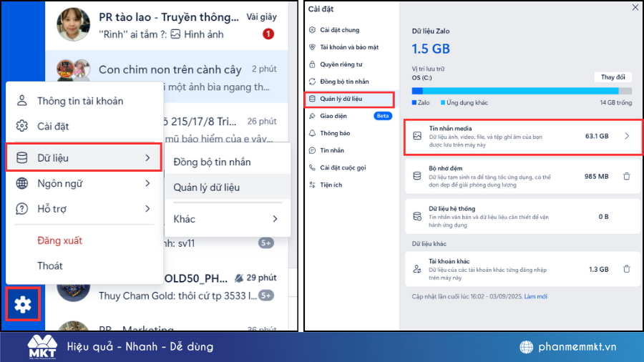Screen dimensions: 644x362
Task: Click the gear icon next to Cài đặt chung
Action: point(312,30)
